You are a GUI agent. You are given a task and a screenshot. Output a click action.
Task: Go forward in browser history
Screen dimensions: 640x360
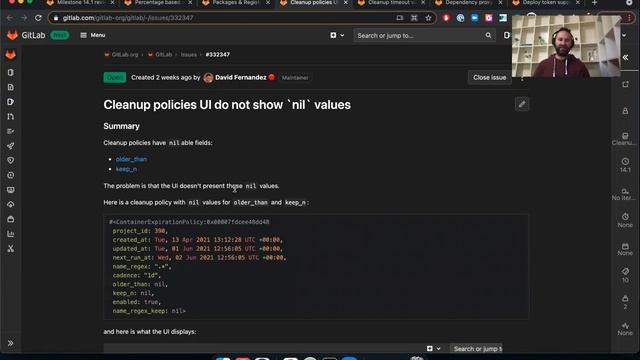[24, 18]
